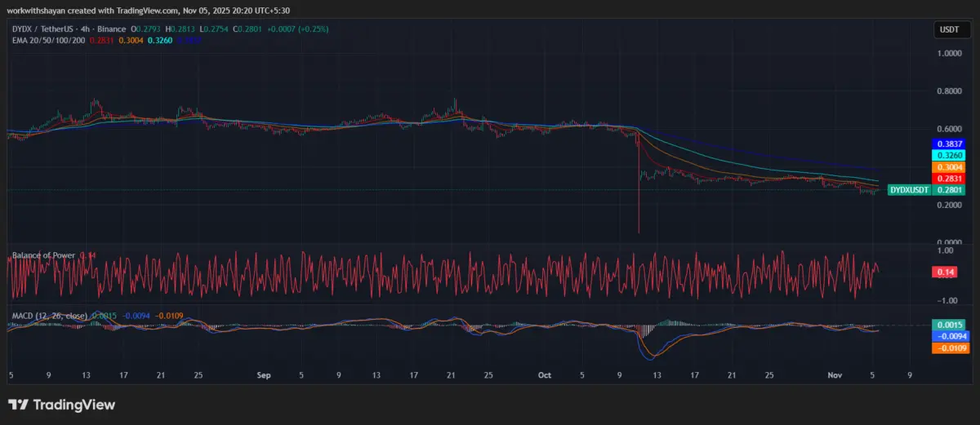Click the green DYDXUSDT price tag

909,189
